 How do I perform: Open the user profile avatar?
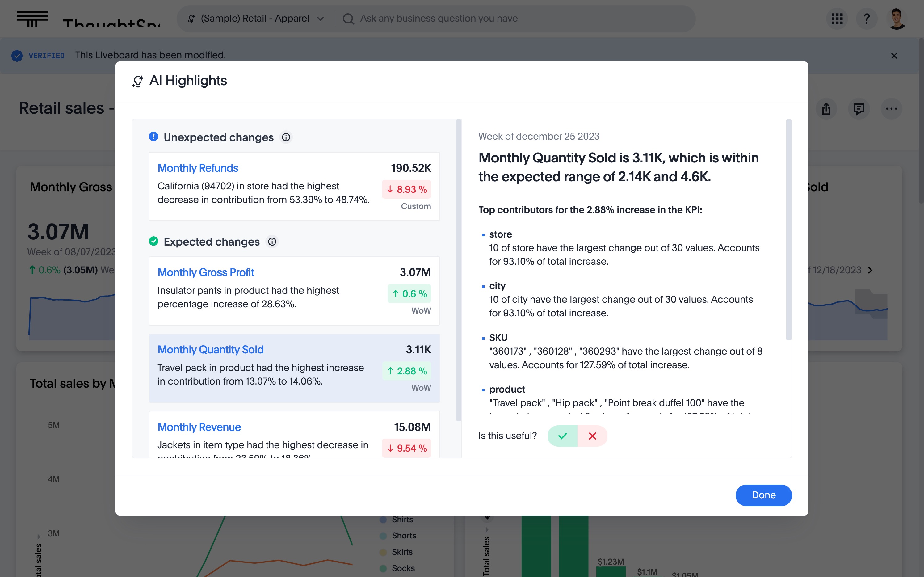click(897, 19)
